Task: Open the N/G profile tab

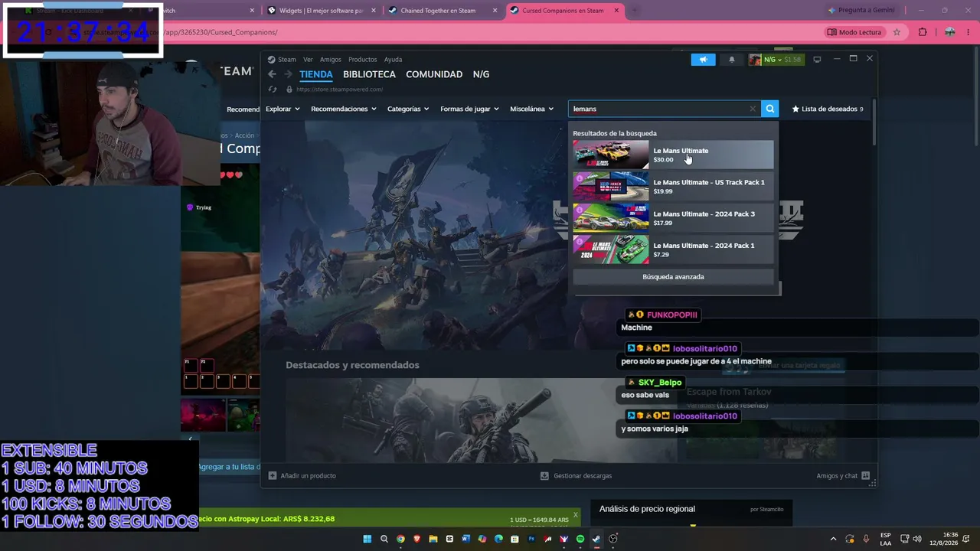Action: 481,74
